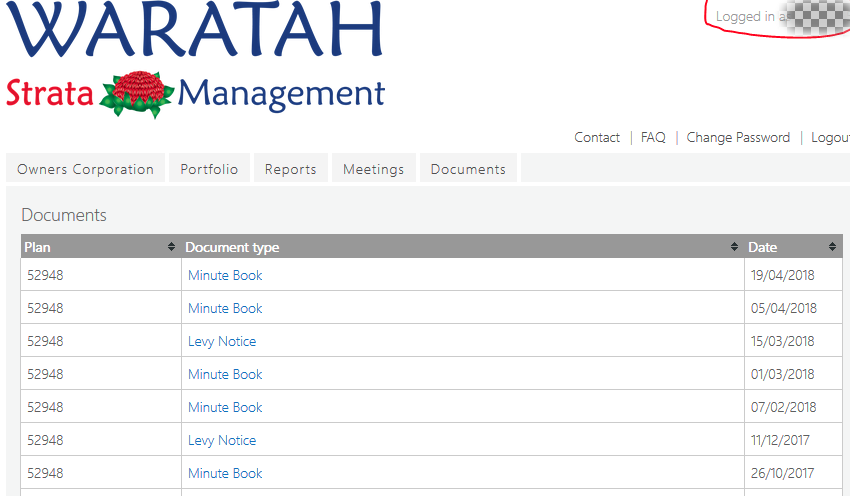Viewport: 850px width, 496px height.
Task: Click the WARATAH site title logo
Action: pos(195,29)
